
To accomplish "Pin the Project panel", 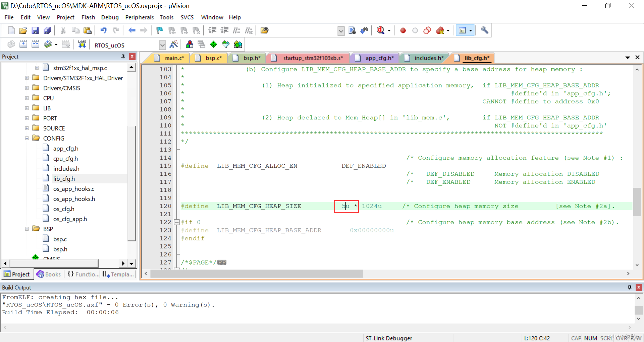I will 123,56.
